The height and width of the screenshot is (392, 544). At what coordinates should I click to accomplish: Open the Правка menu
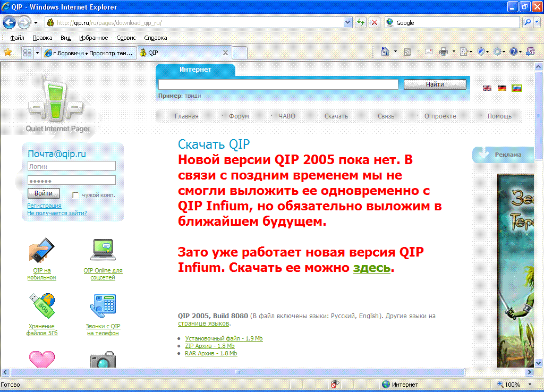42,38
